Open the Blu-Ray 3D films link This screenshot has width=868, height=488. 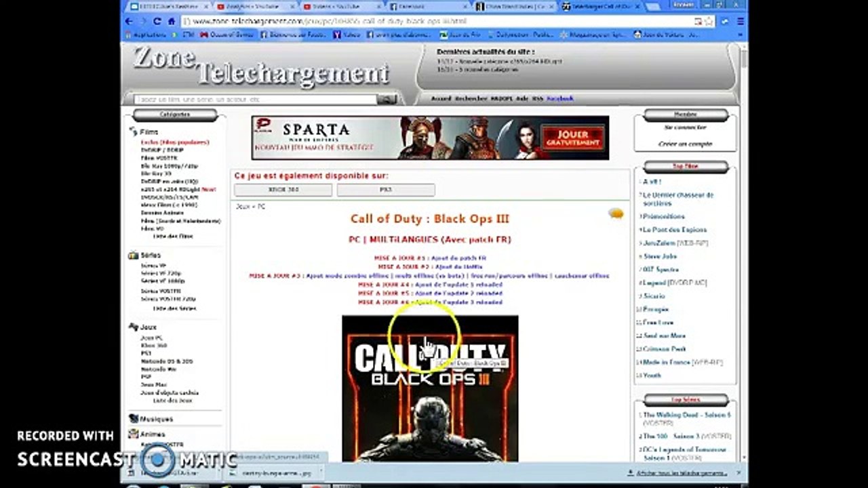[156, 174]
